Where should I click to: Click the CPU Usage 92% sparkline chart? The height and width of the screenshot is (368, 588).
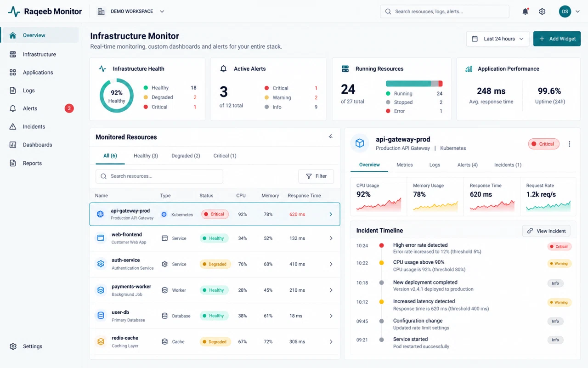pyautogui.click(x=379, y=205)
